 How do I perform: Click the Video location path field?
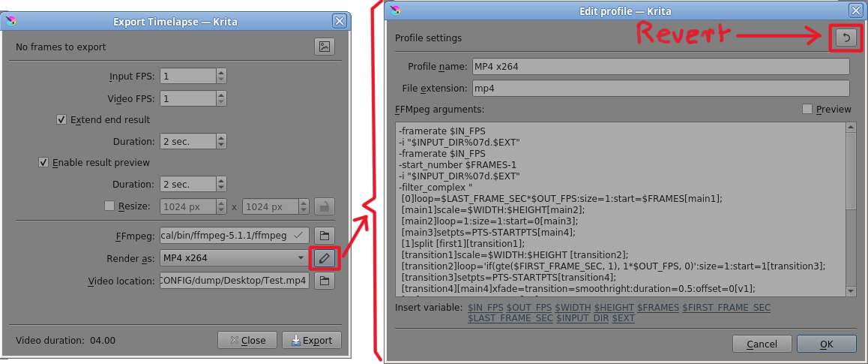pos(235,281)
